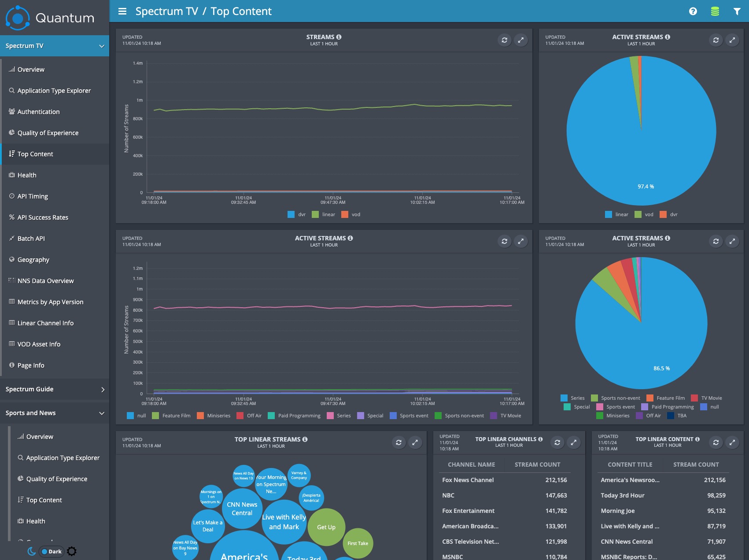Click the Top Linear Streams info icon
Viewport: 749px width, 560px height.
305,439
